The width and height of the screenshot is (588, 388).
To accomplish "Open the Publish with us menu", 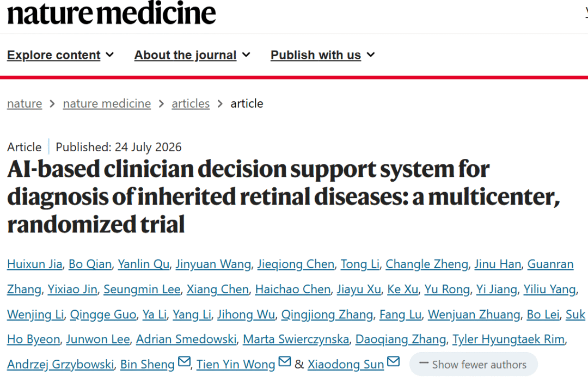I will 322,55.
